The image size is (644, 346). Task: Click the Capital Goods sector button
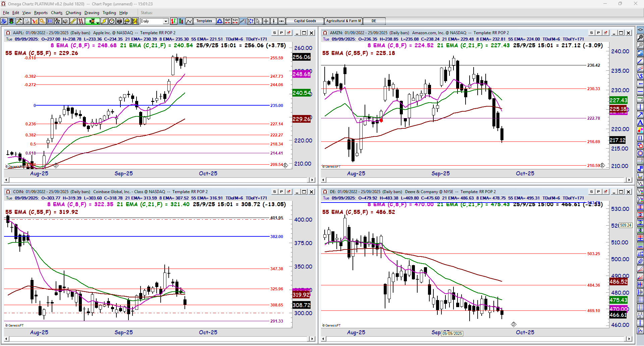(x=305, y=21)
